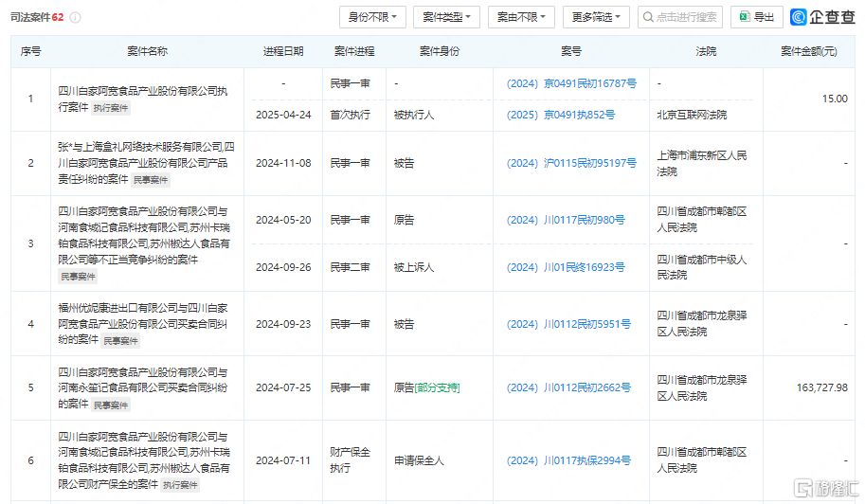Screen dimensions: 865x504
Task: Click case name starting 张*与上海盒礼网络技术服务有限公司
Action: pyautogui.click(x=146, y=163)
